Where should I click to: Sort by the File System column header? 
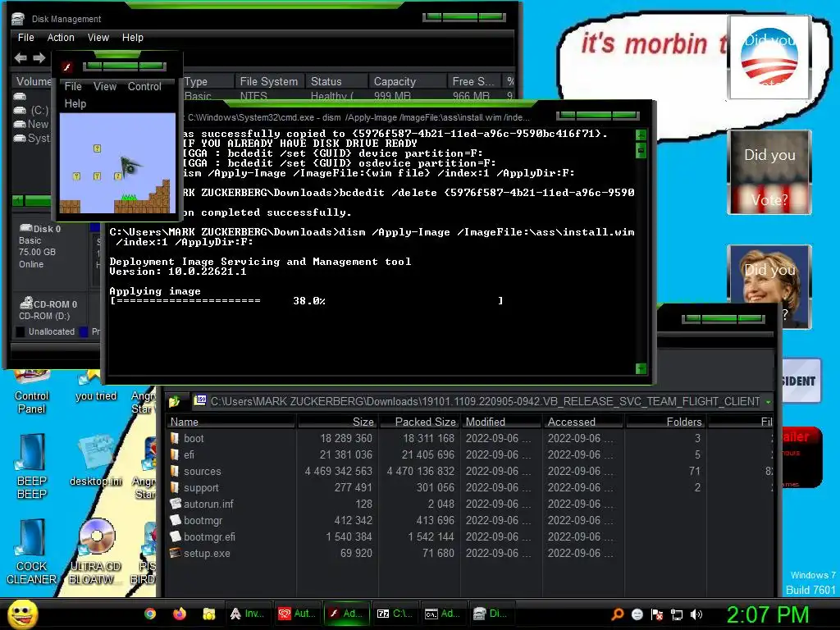(x=268, y=81)
